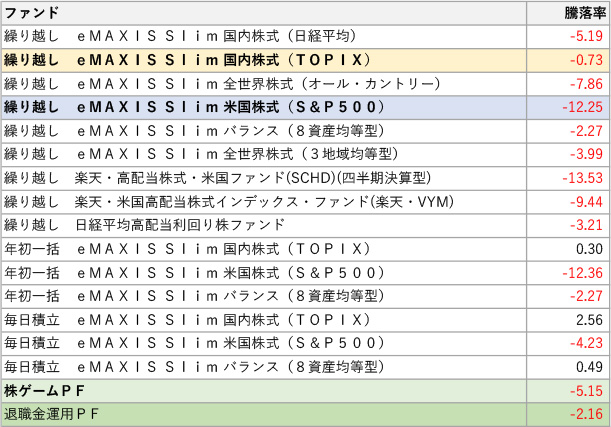Click the green 株ゲームPF row label
Screen dimensions: 611x427
coord(51,390)
